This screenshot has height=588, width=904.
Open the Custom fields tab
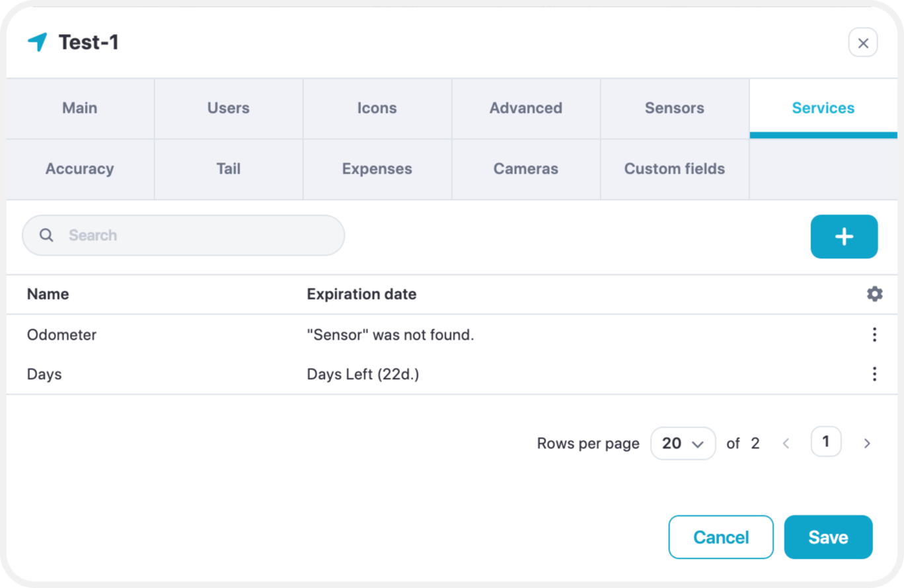[675, 169]
